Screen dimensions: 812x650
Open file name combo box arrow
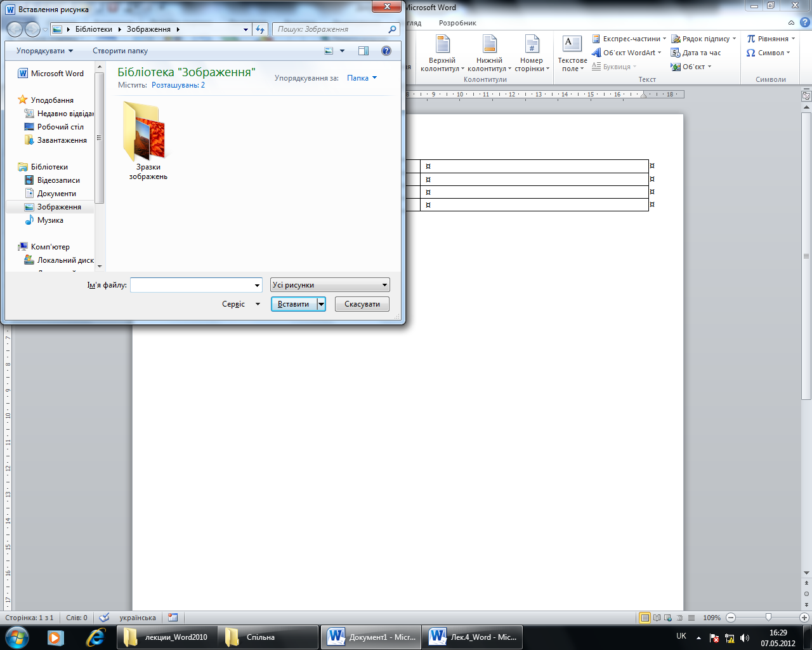[257, 285]
